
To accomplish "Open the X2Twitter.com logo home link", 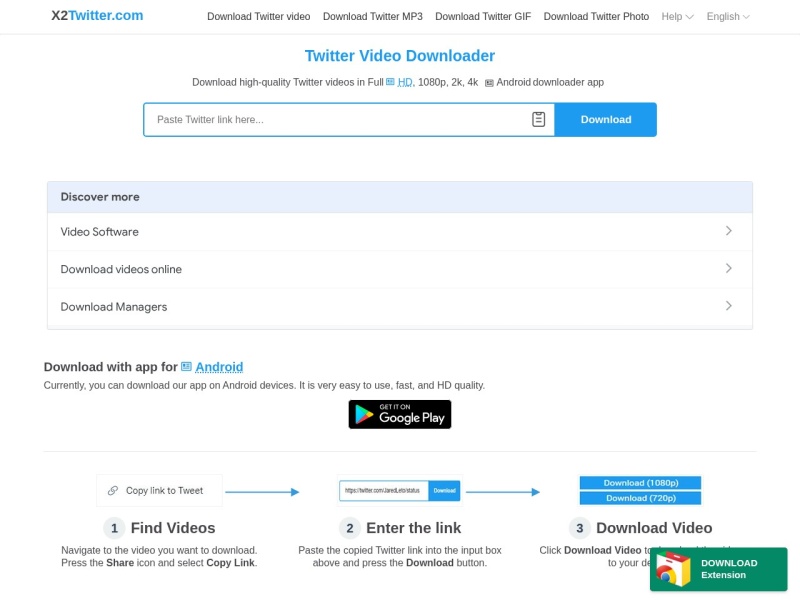I will click(97, 15).
